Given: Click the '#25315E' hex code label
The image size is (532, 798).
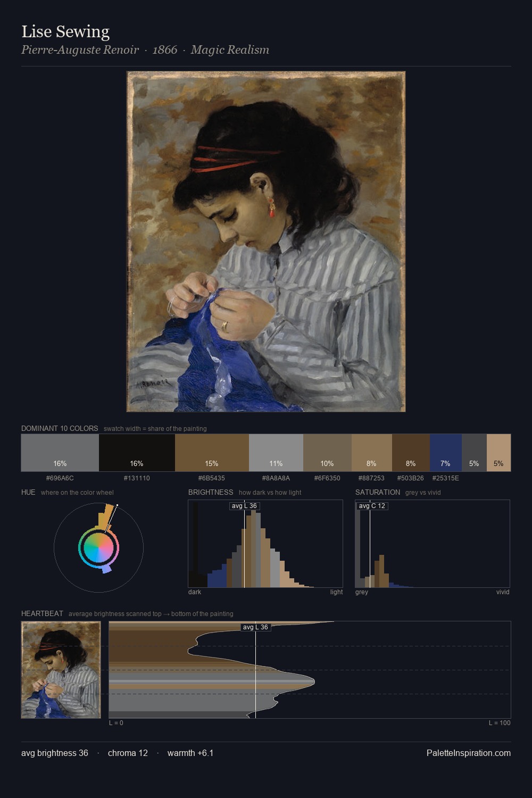Looking at the screenshot, I should click(446, 478).
